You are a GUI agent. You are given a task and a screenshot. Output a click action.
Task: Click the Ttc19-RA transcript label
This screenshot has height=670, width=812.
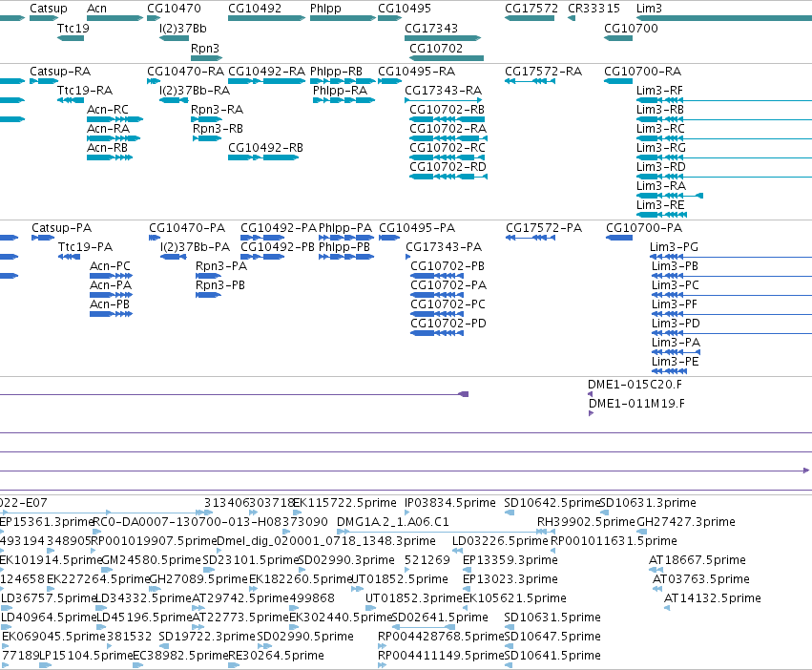click(x=85, y=90)
